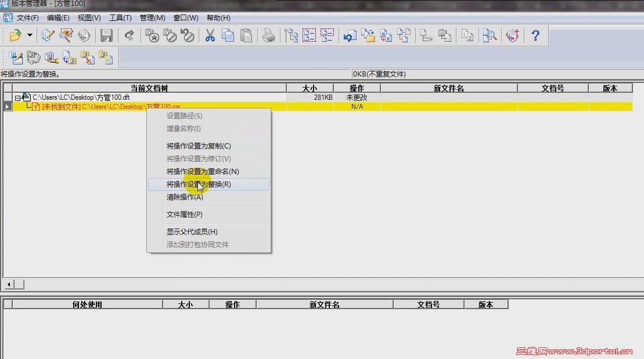Click the blue question mark help icon
Viewport: 644px width, 359px height.
click(x=535, y=35)
